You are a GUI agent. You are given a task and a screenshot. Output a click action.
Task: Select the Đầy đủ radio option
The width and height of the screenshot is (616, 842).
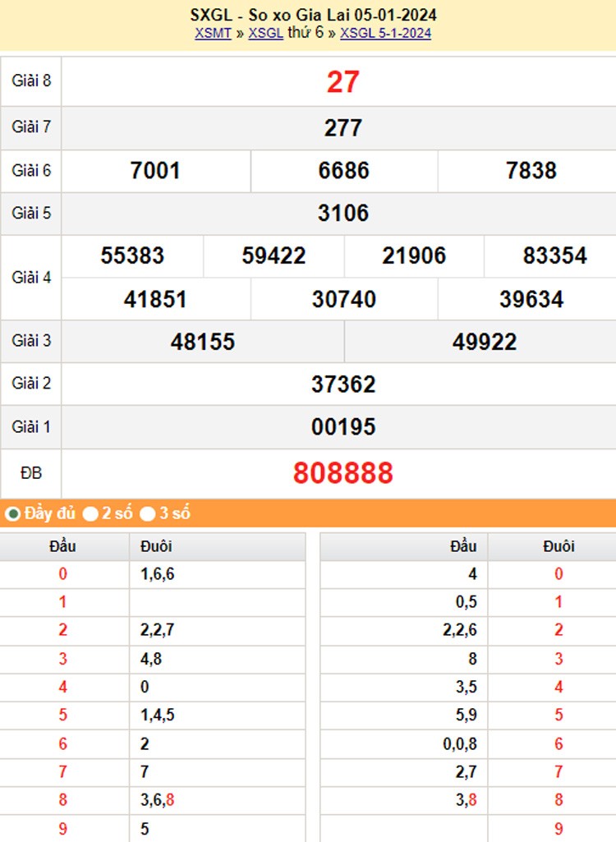point(12,514)
